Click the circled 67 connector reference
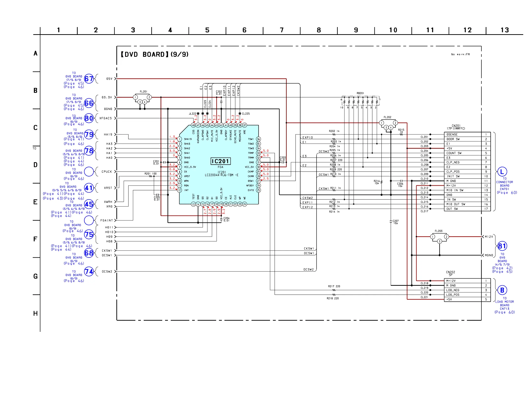This screenshot has height=400, width=532. click(89, 79)
